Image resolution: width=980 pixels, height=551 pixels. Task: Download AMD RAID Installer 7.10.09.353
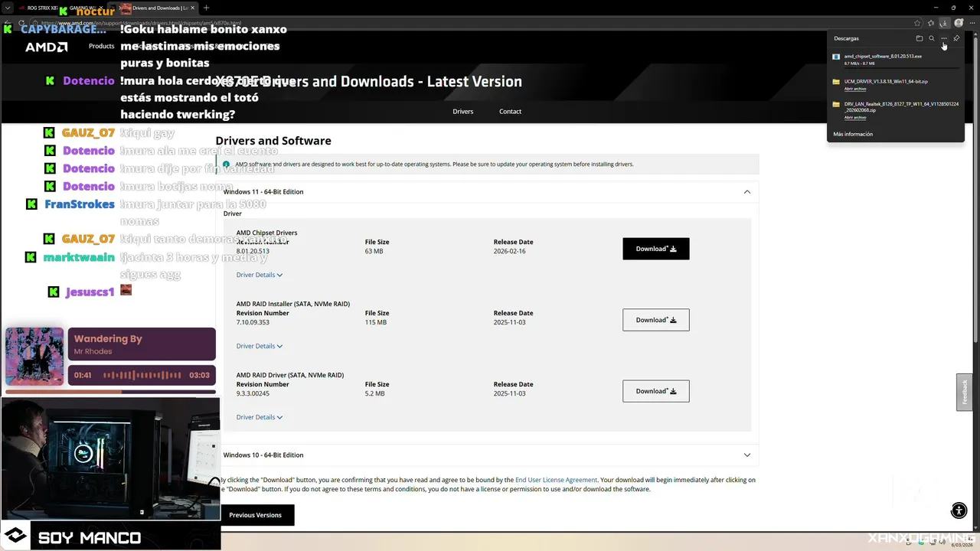pyautogui.click(x=656, y=320)
